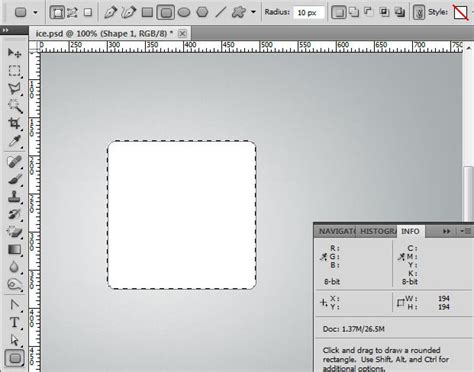Image resolution: width=474 pixels, height=372 pixels.
Task: Collapse the Info panel group
Action: click(x=446, y=231)
